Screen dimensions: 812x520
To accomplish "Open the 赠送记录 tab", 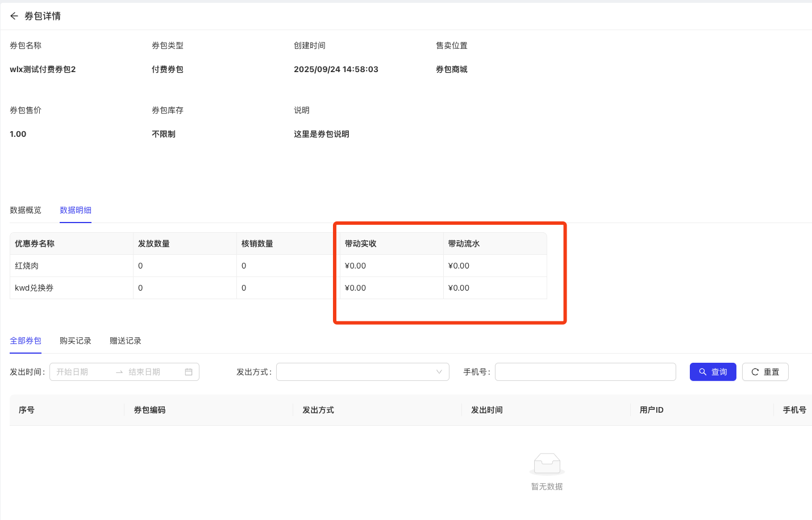I will point(126,341).
